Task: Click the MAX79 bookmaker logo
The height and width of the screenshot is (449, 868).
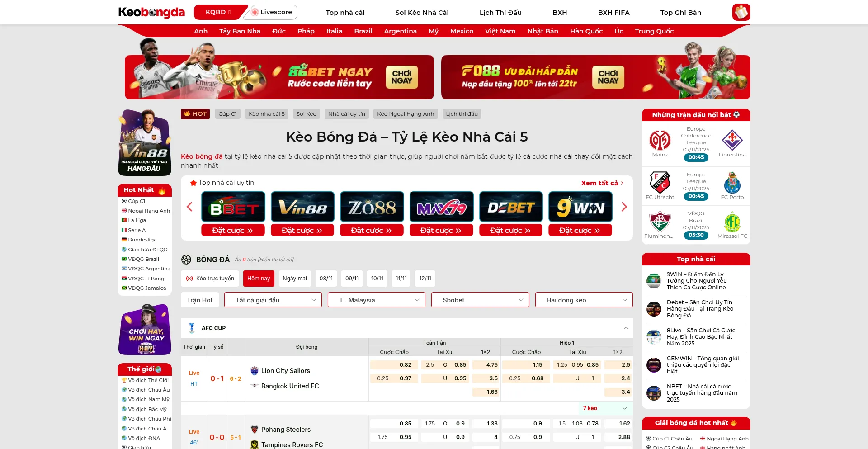Action: tap(442, 207)
